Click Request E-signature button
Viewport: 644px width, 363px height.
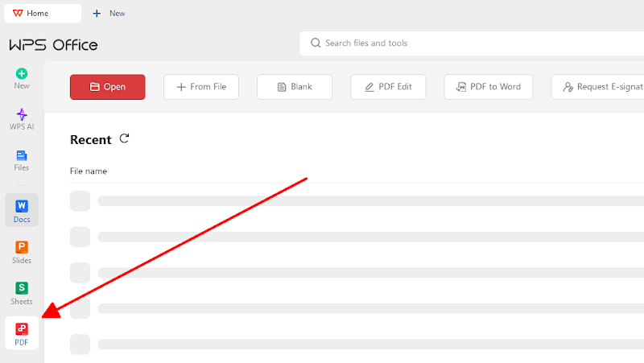click(597, 87)
